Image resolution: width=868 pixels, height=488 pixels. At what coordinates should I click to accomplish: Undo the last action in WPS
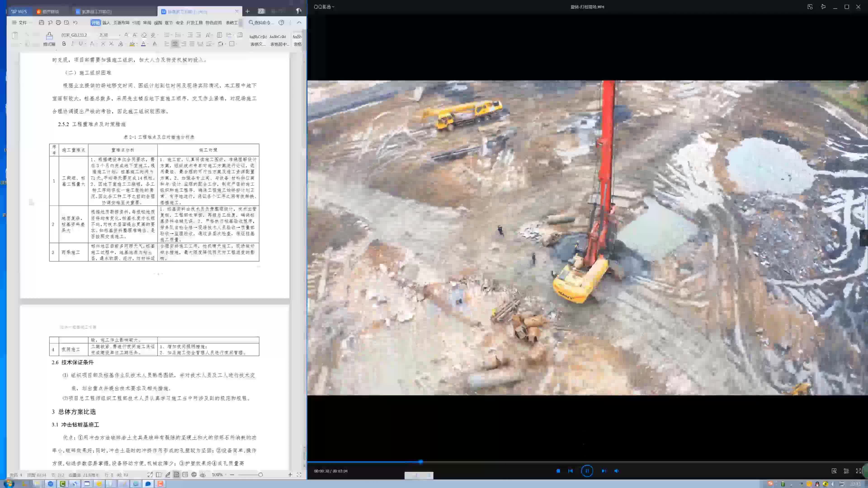click(x=75, y=23)
